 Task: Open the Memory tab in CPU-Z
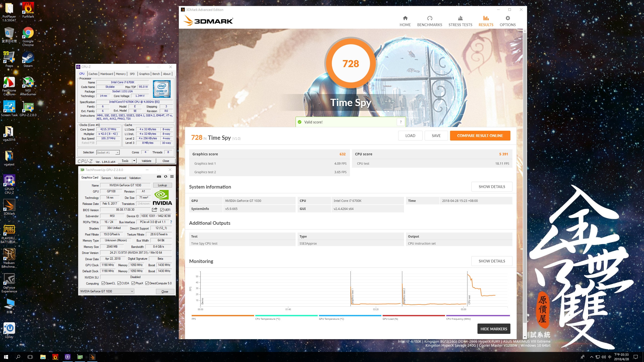click(121, 74)
